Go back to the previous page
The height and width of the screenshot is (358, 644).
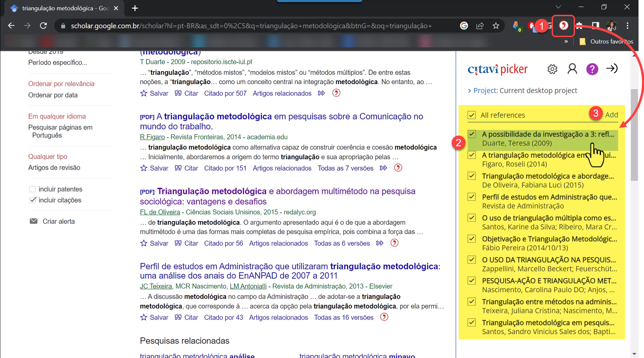coord(11,26)
